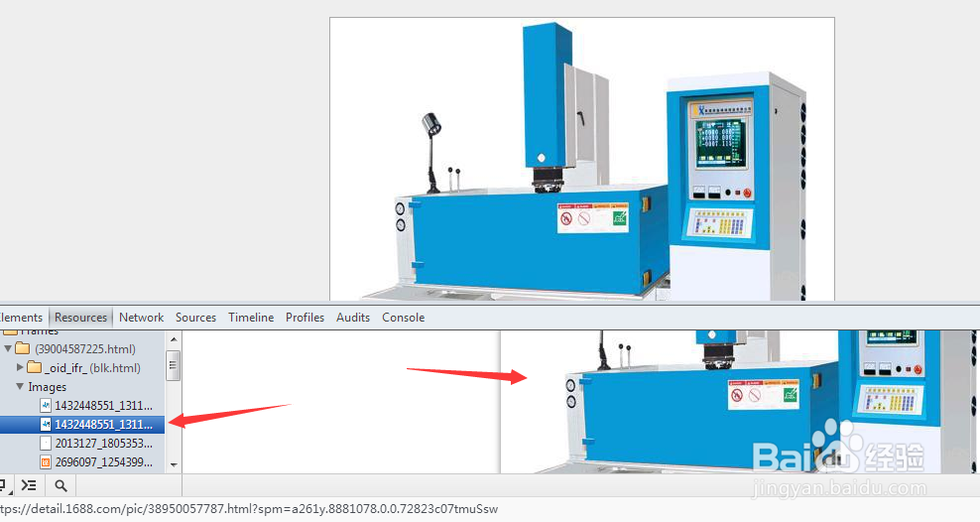Open the Resources tab
This screenshot has width=980, height=522.
80,318
